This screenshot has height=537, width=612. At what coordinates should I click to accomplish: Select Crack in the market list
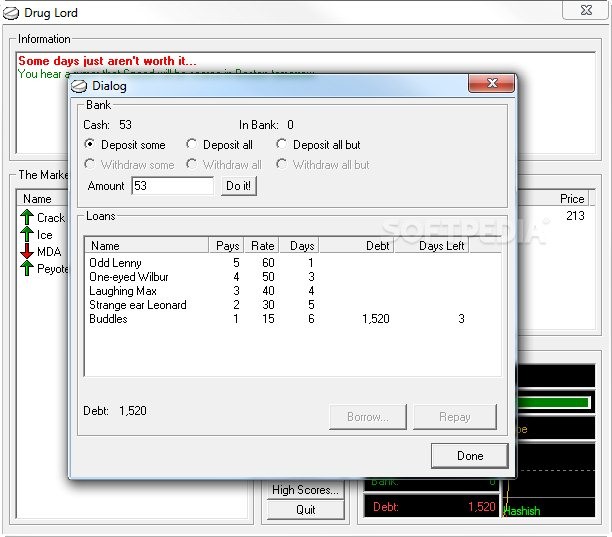pos(51,217)
